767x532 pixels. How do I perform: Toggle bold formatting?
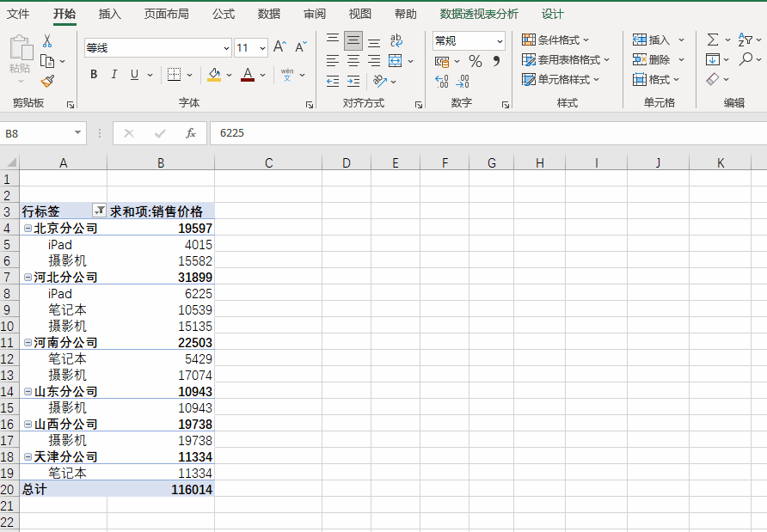[94, 75]
